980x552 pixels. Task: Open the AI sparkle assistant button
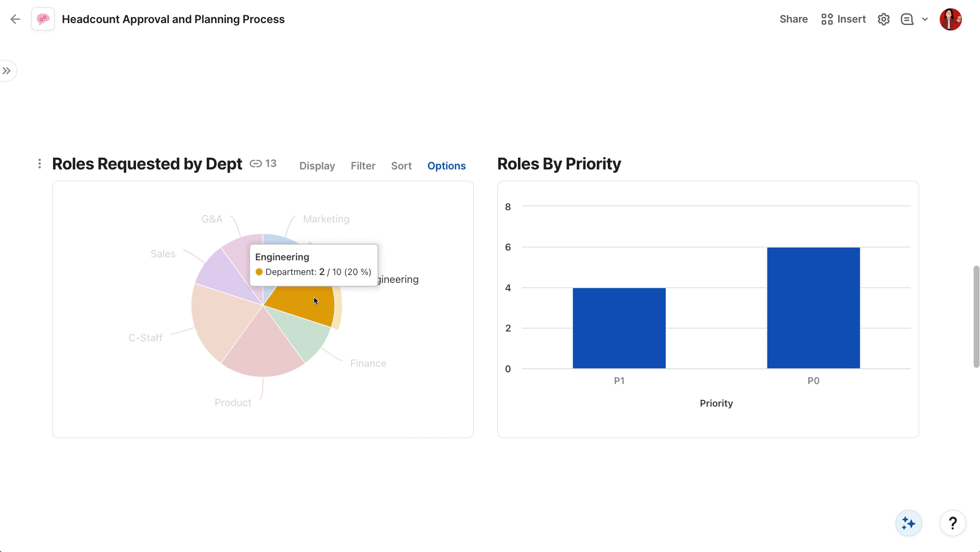908,523
